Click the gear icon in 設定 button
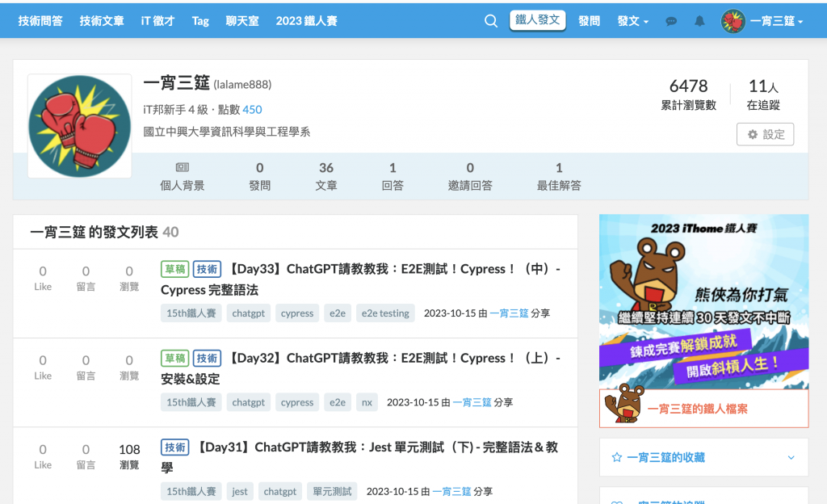 (753, 134)
